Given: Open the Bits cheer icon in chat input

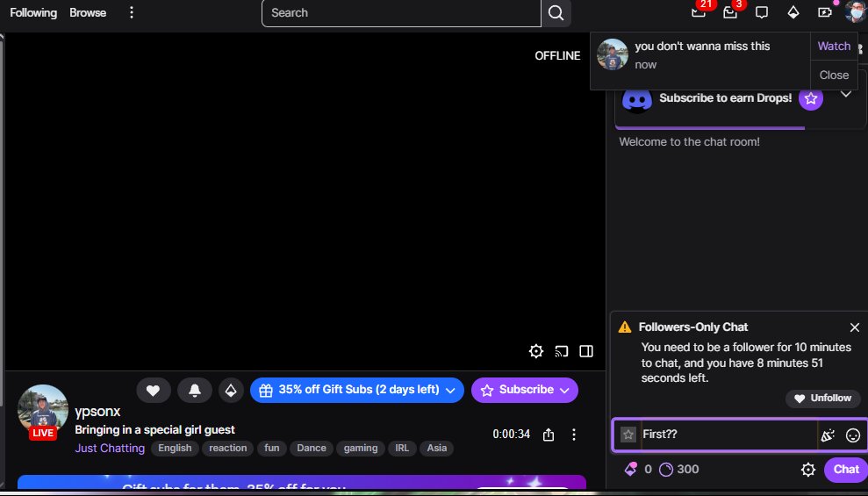Looking at the screenshot, I should (828, 435).
